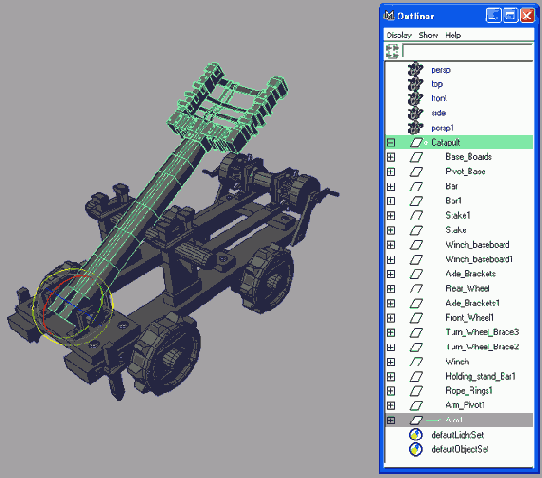
Task: Select the side camera icon
Action: click(415, 113)
